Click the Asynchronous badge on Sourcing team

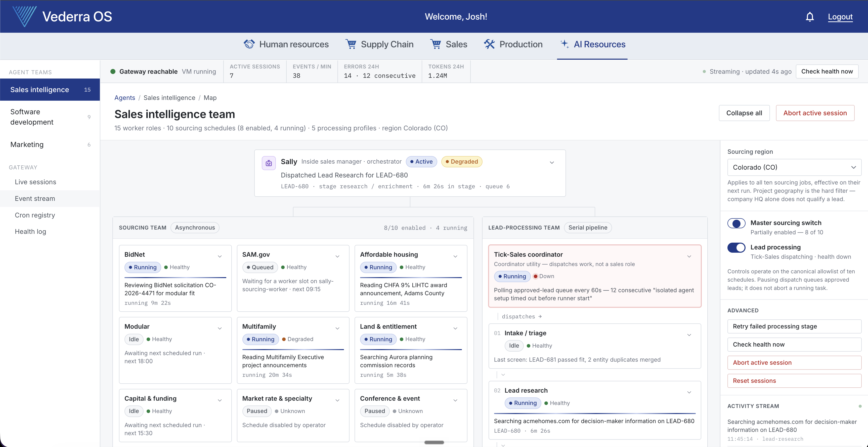pyautogui.click(x=195, y=228)
